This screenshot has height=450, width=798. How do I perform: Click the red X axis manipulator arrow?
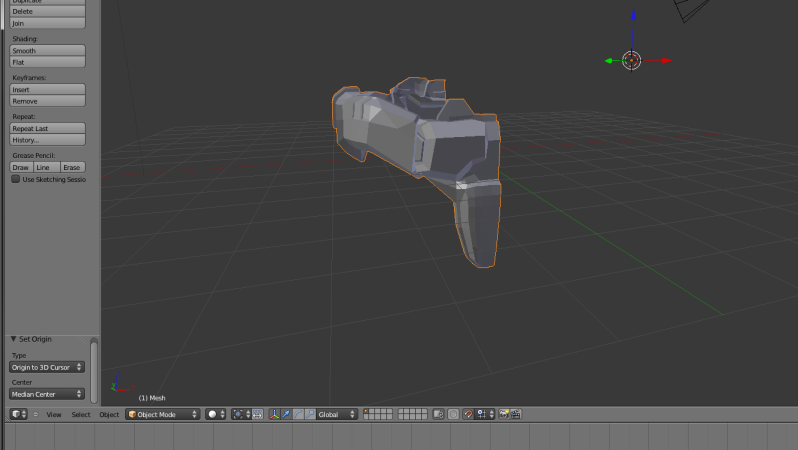(667, 61)
